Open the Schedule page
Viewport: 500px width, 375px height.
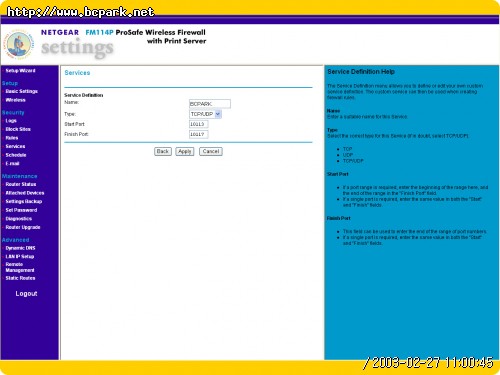[16, 155]
